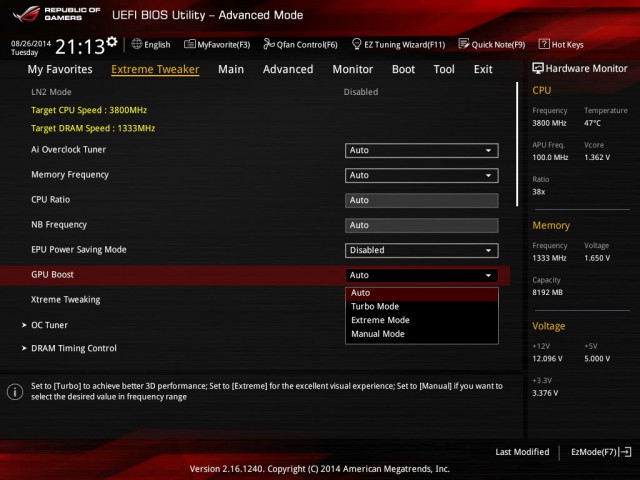Select the GPU Boost setting row
Viewport: 640px width, 480px height.
click(255, 275)
